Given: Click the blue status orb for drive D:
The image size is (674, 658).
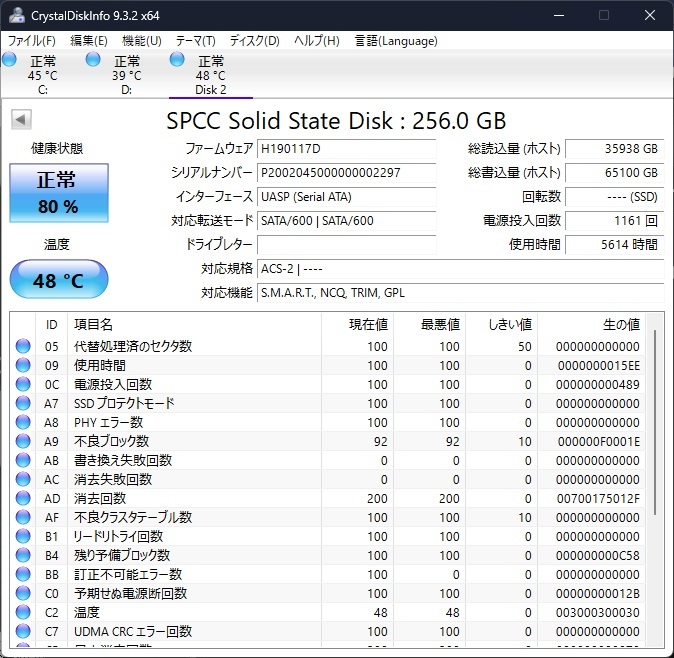Looking at the screenshot, I should [x=93, y=59].
